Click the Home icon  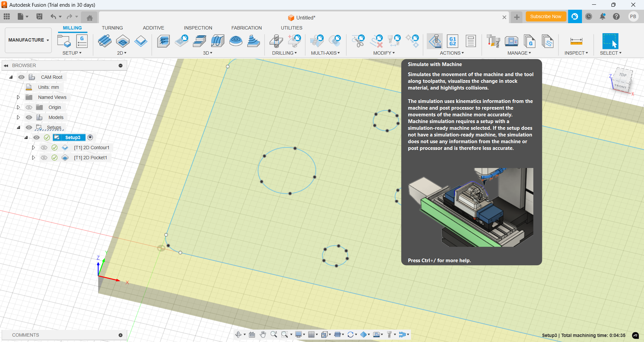(90, 18)
